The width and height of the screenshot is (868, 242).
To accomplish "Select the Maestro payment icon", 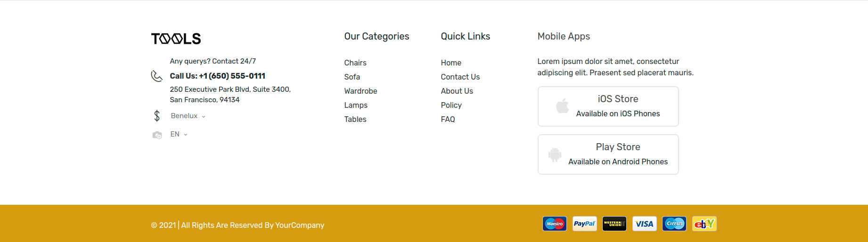I will click(555, 224).
